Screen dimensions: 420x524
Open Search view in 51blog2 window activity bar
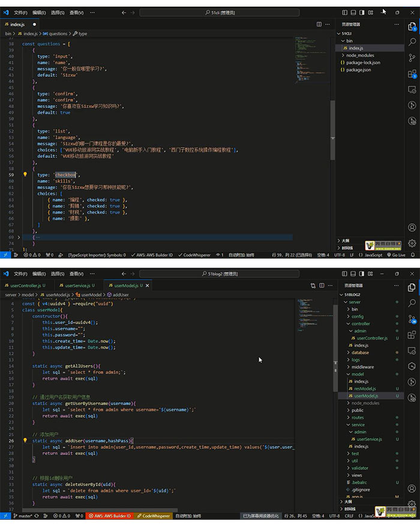click(412, 303)
